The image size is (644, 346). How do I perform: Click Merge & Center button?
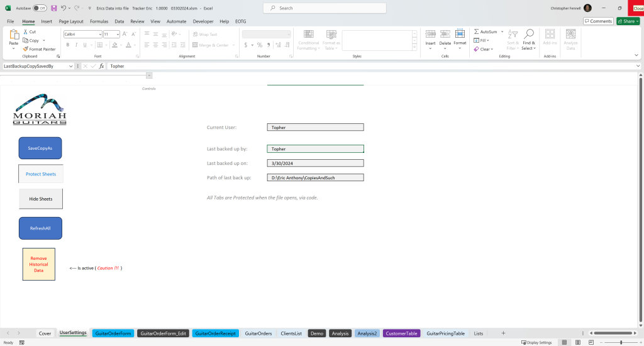[x=210, y=45]
